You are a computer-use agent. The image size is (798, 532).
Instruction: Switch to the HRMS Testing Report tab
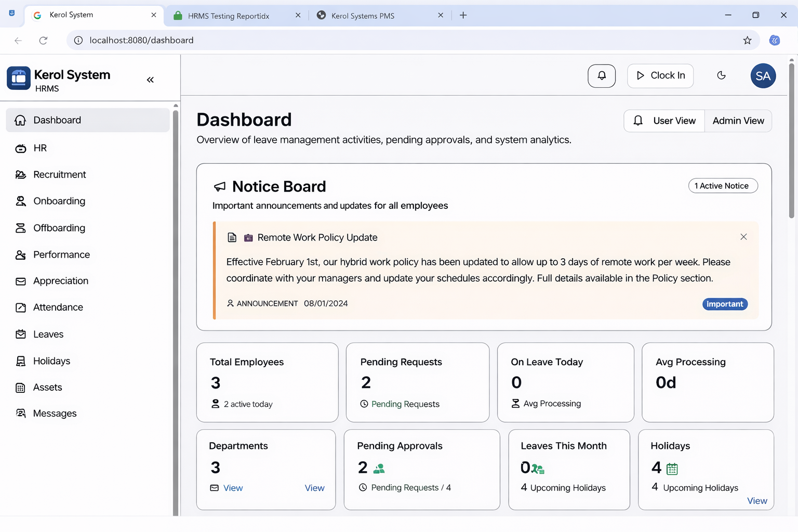point(229,16)
